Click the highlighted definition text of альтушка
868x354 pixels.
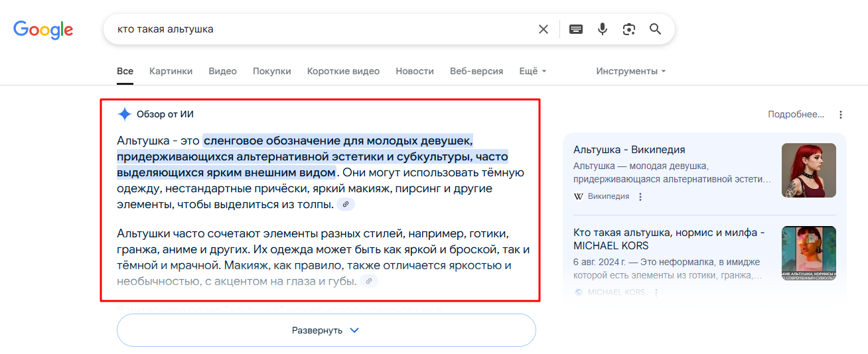click(313, 156)
